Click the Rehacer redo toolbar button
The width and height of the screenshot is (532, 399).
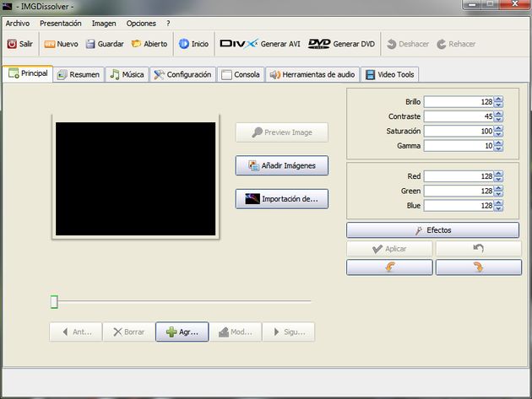coord(456,44)
